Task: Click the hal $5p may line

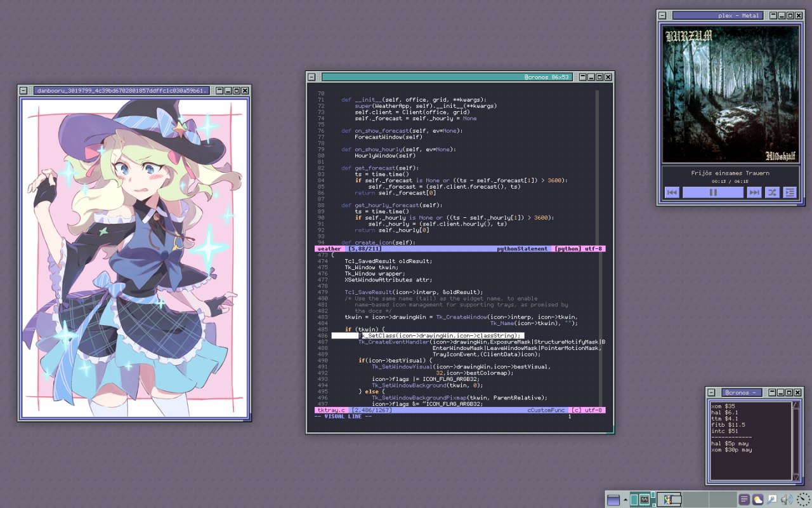Action: coord(730,443)
